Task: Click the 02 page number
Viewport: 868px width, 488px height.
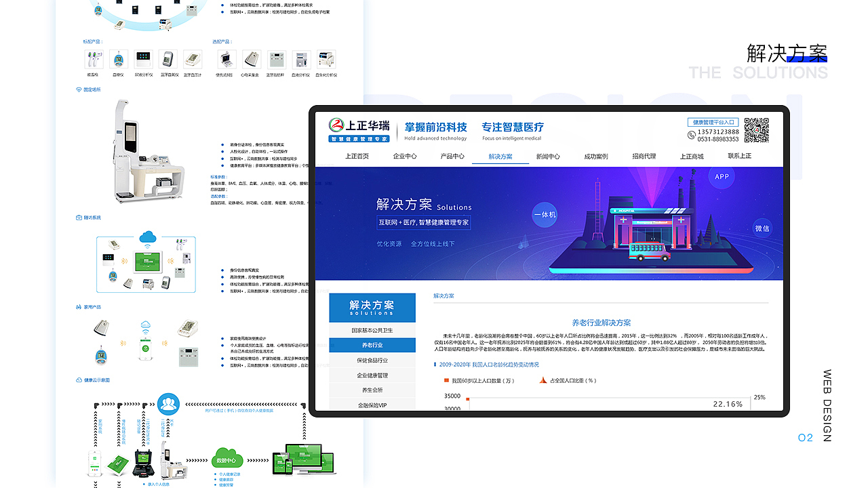Action: [x=805, y=438]
